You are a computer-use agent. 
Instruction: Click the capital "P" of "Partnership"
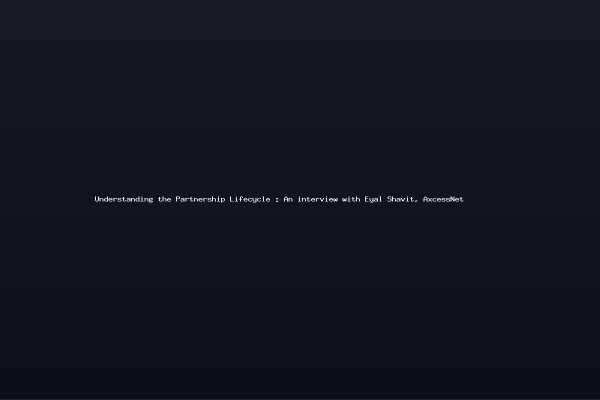(x=178, y=199)
